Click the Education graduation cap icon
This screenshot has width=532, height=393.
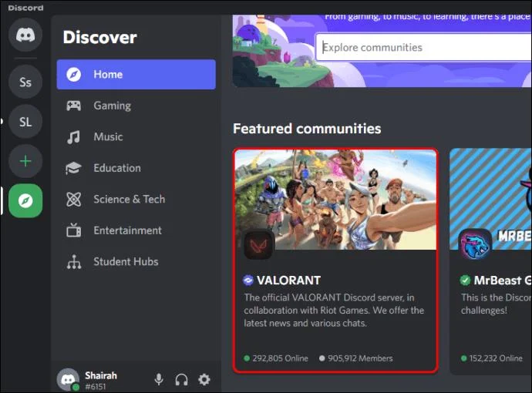73,168
